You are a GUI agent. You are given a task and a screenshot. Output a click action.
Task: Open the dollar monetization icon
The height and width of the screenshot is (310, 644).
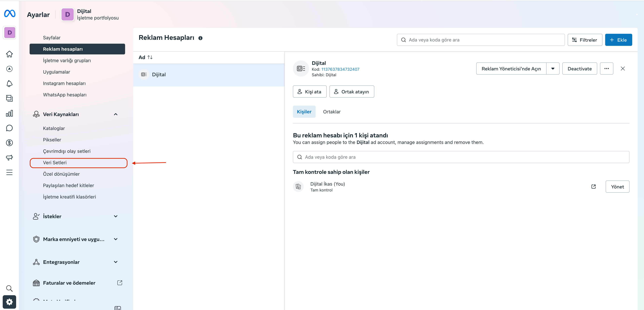point(9,143)
